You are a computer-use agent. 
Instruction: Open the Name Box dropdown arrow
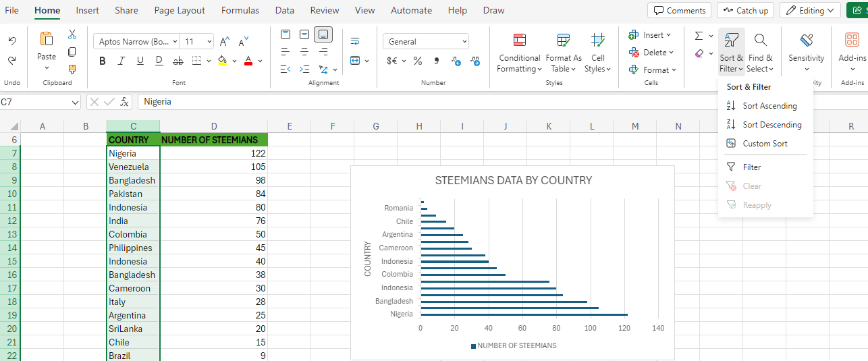[74, 102]
